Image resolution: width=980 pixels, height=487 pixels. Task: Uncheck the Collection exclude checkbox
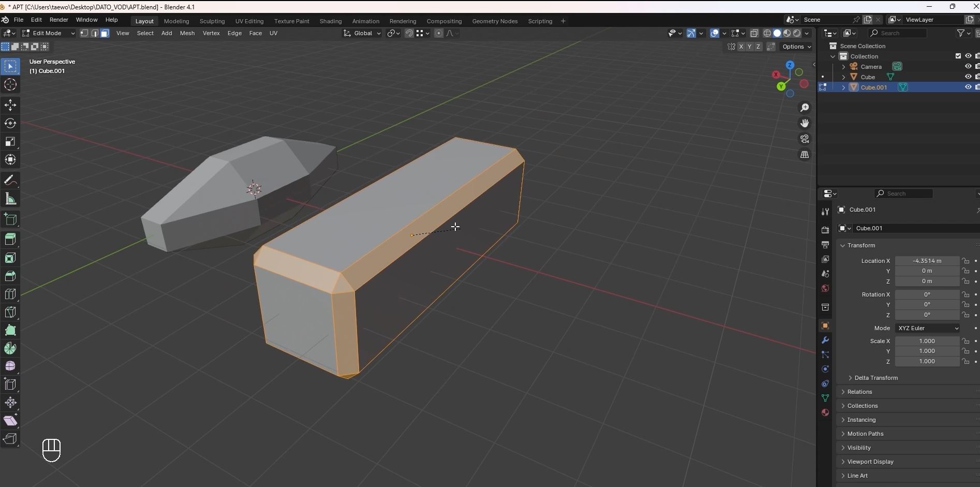pos(958,56)
